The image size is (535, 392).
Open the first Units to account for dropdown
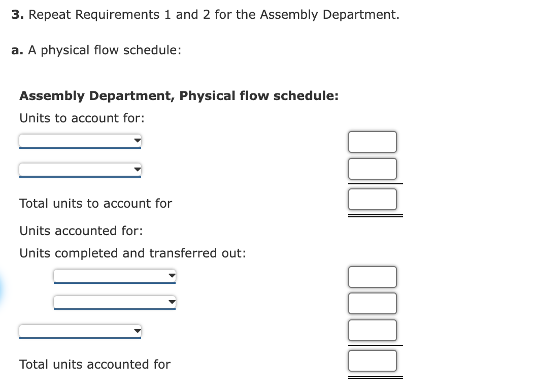click(x=79, y=141)
